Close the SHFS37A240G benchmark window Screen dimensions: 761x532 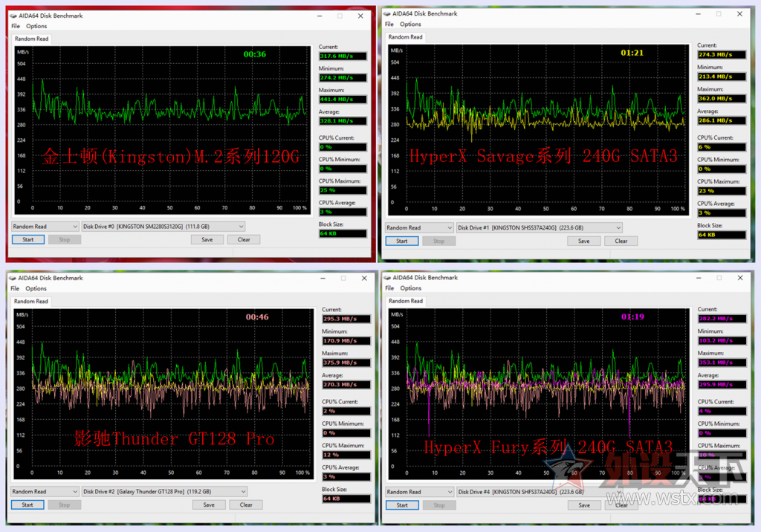740,278
